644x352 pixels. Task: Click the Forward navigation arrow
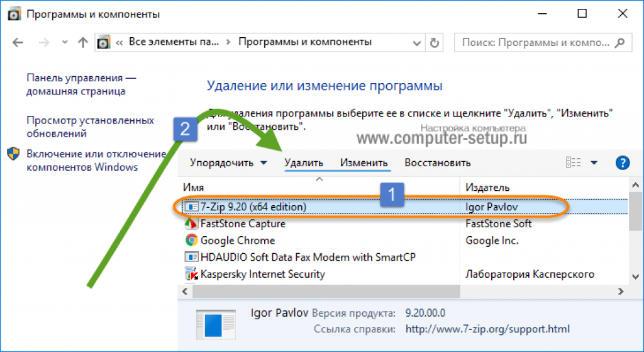tap(44, 42)
